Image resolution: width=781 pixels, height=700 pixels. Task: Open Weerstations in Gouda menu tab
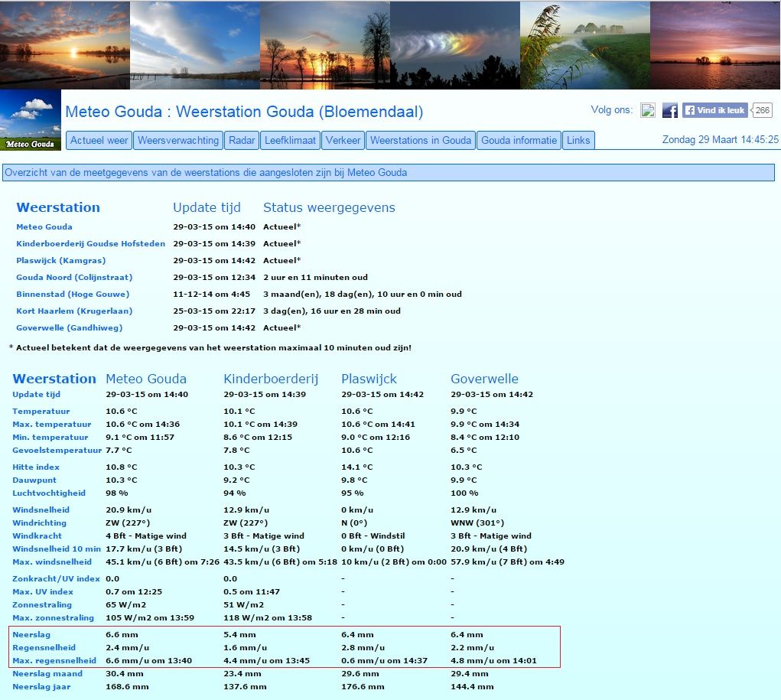tap(421, 141)
